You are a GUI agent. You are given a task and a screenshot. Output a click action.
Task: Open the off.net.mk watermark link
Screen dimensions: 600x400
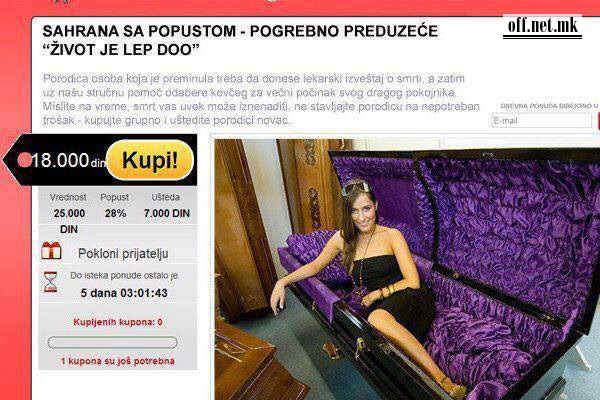click(542, 27)
